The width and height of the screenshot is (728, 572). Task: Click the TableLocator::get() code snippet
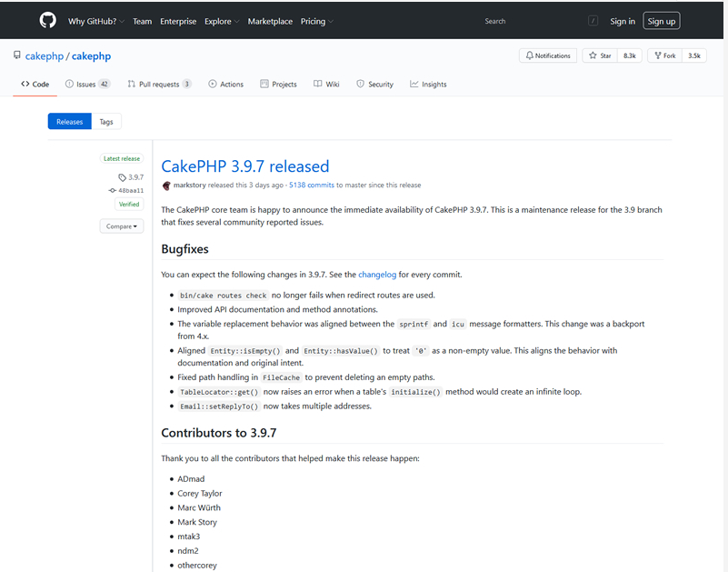point(219,392)
